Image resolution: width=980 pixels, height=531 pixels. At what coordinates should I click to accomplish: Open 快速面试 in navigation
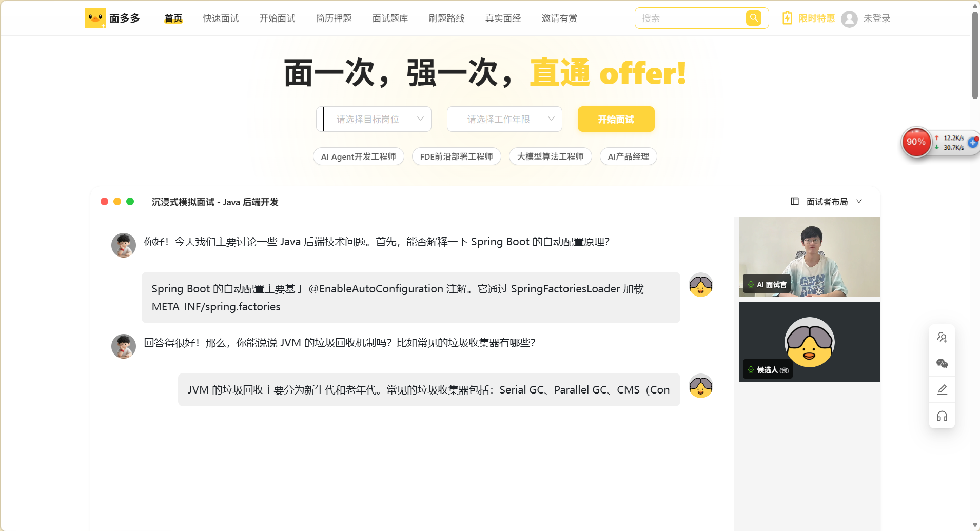pos(221,18)
